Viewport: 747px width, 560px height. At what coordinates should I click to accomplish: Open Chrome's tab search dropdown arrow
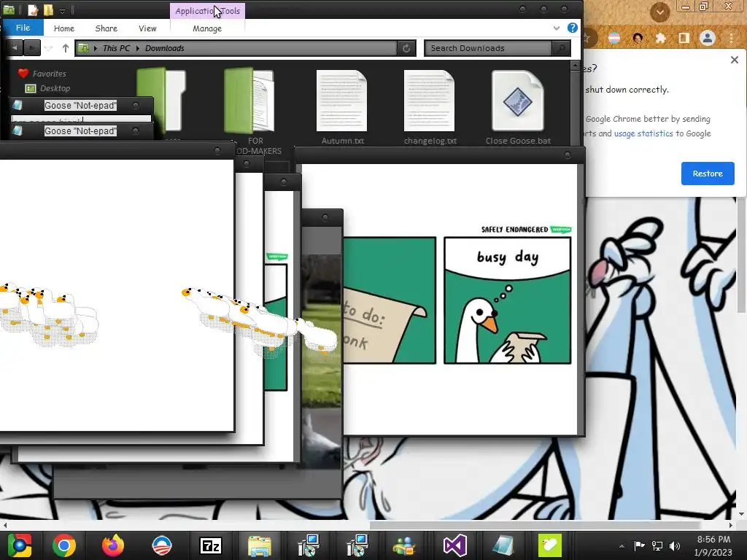(659, 12)
